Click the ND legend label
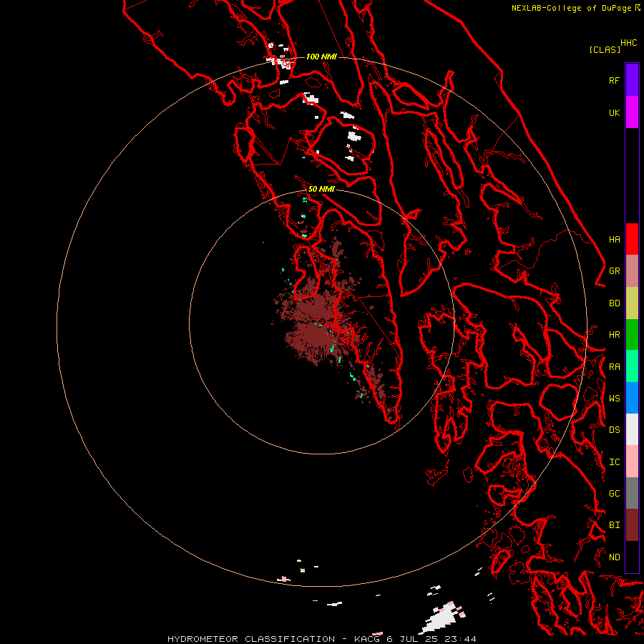The width and height of the screenshot is (644, 644). [615, 557]
